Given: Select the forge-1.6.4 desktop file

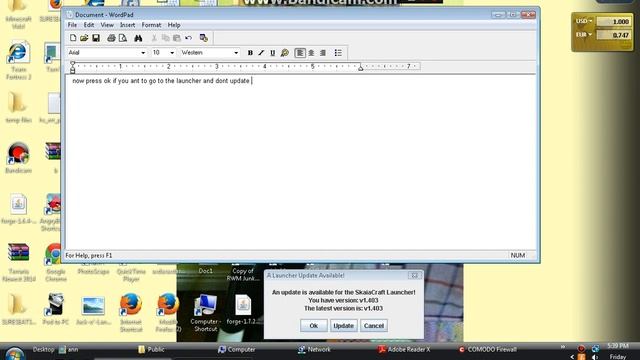Looking at the screenshot, I should point(18,210).
